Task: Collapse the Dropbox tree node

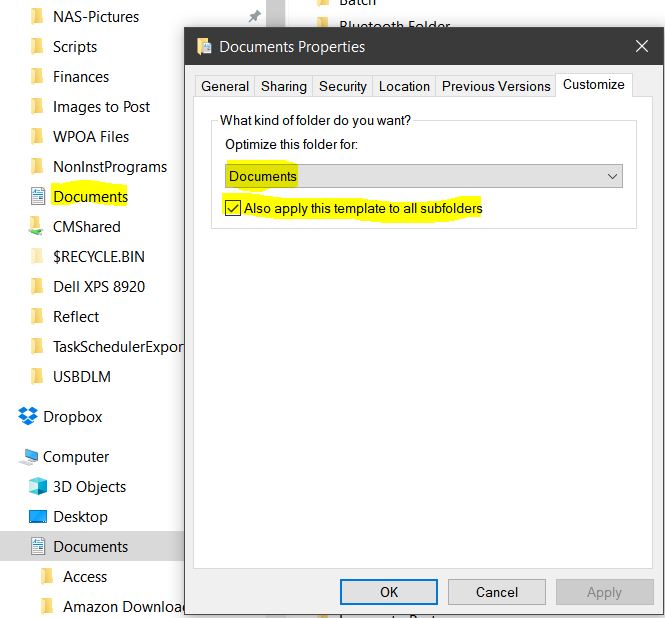Action: click(9, 417)
